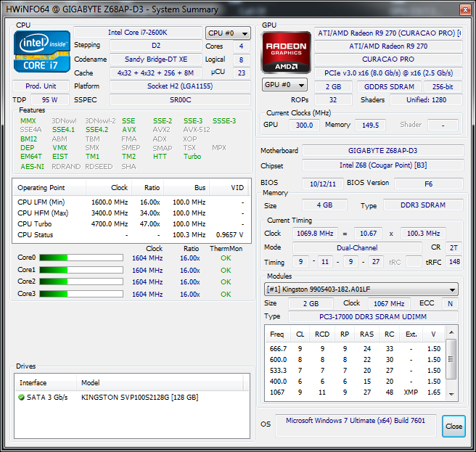The image size is (476, 452).
Task: Click the cache sizes field
Action: 156,73
